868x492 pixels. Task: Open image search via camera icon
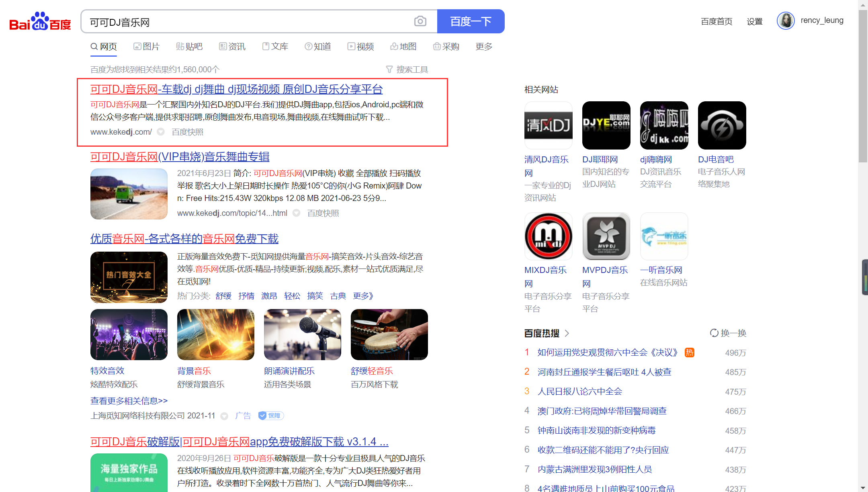[420, 21]
